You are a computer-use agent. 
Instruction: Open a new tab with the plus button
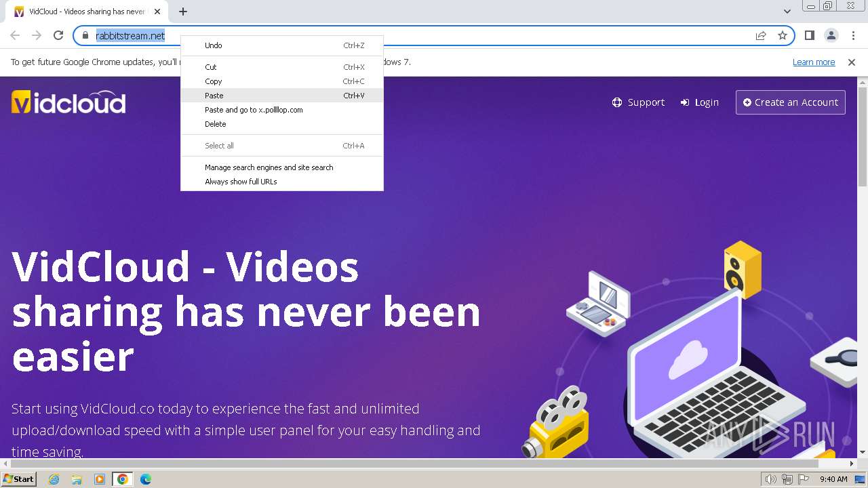click(x=183, y=12)
